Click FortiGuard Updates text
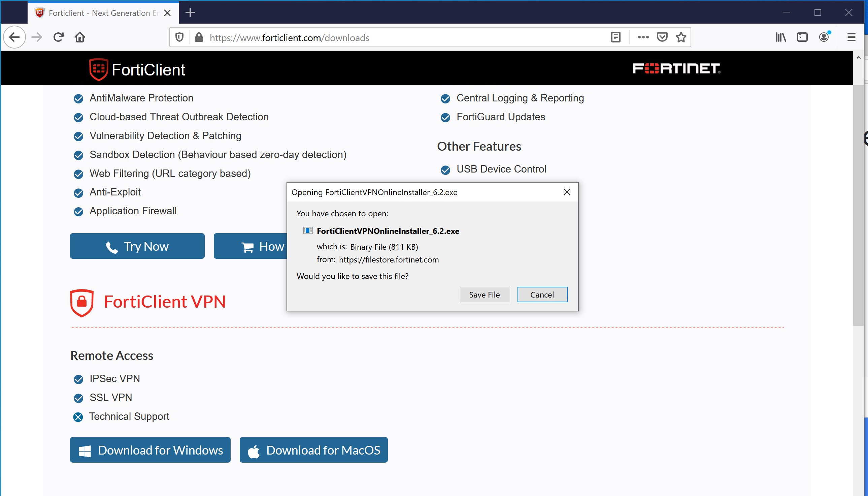This screenshot has height=496, width=868. pyautogui.click(x=501, y=117)
